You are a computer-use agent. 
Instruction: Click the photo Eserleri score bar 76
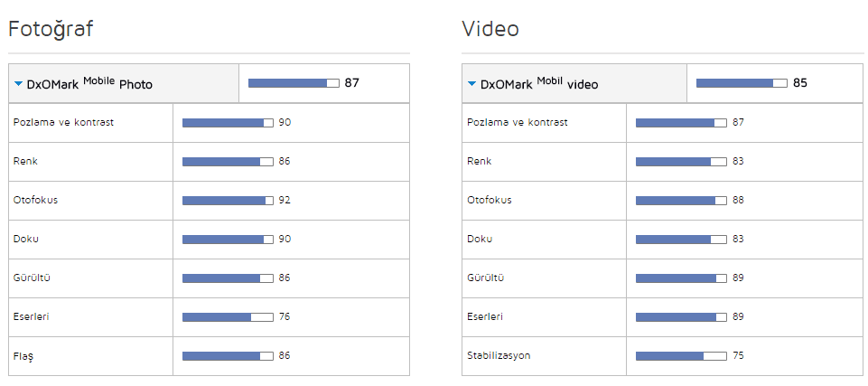(x=228, y=316)
